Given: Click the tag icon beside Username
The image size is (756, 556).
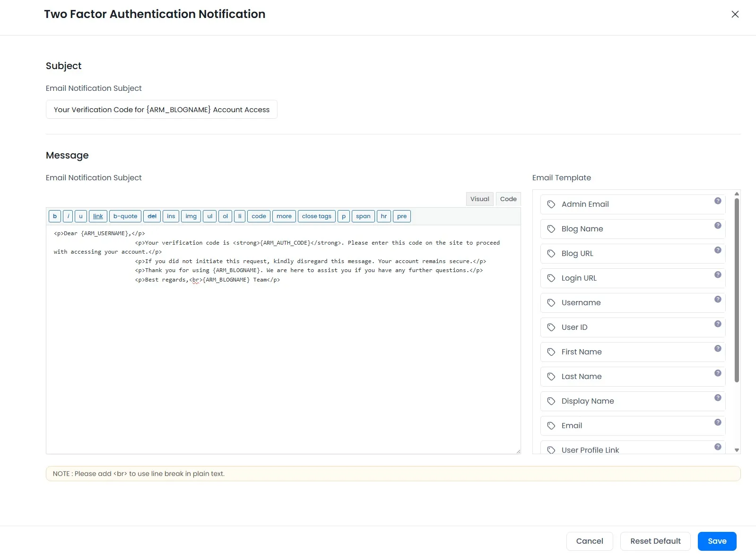Looking at the screenshot, I should (551, 303).
